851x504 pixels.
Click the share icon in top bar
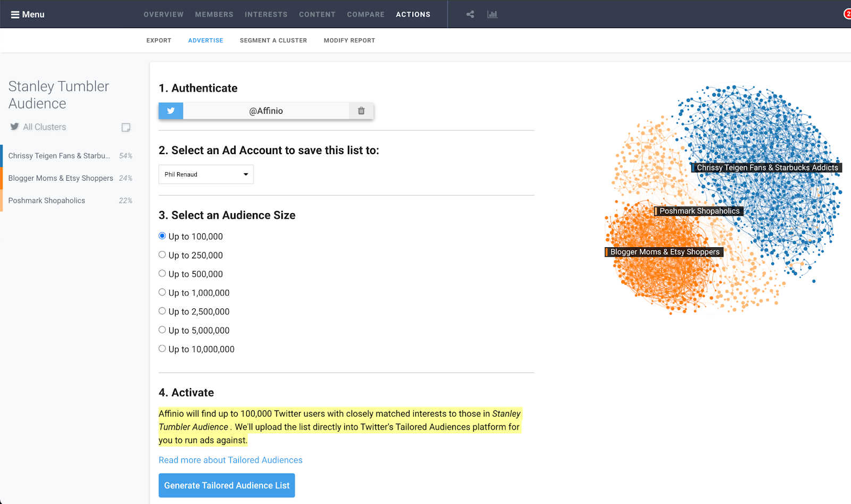[x=470, y=14]
